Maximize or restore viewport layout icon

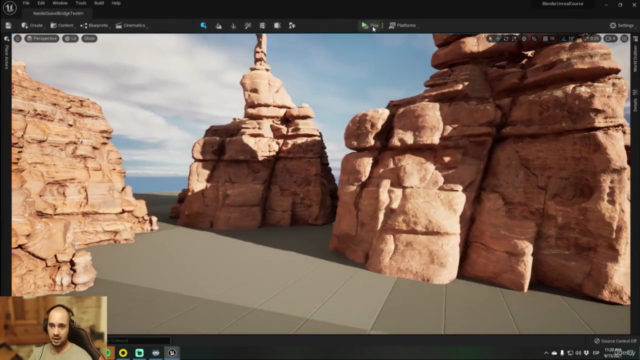click(x=624, y=39)
